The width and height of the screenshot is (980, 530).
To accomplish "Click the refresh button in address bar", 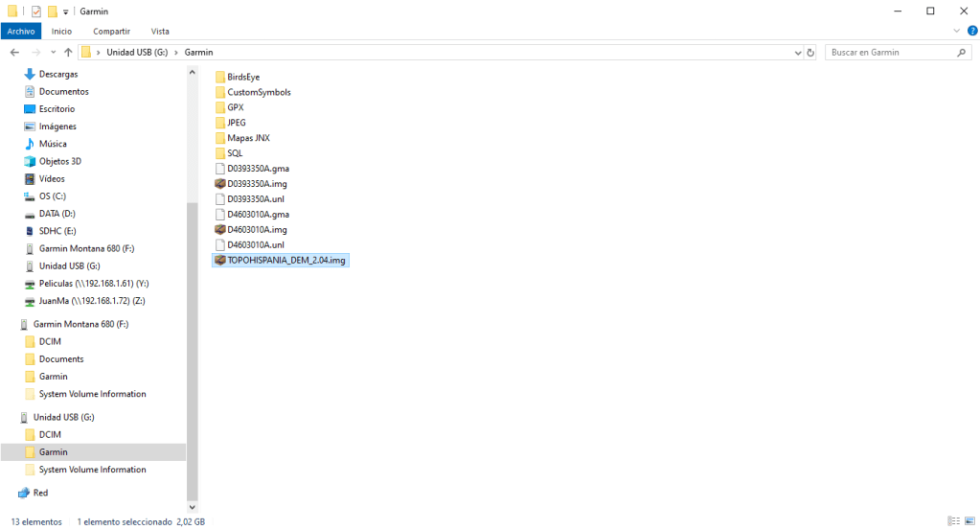I will 810,53.
